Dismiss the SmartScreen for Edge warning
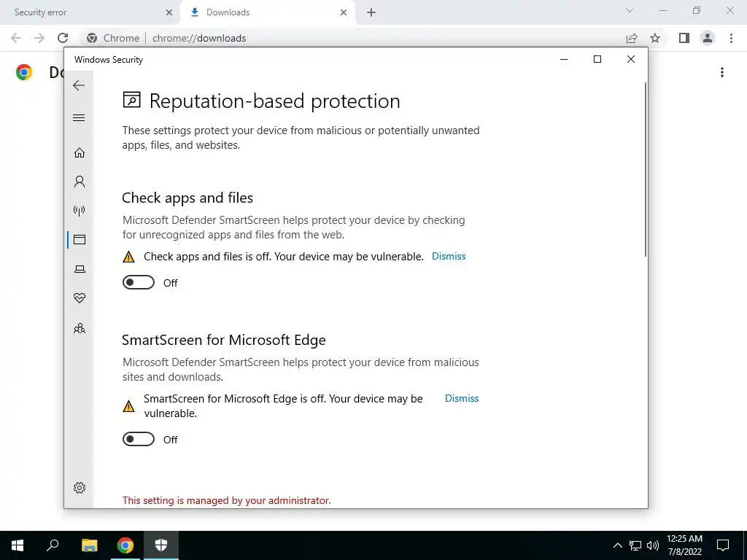Viewport: 747px width, 560px height. click(462, 399)
